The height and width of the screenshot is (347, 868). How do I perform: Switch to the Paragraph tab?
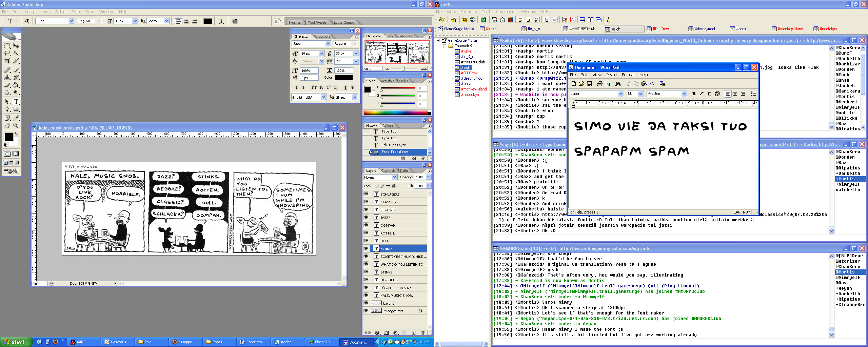321,36
